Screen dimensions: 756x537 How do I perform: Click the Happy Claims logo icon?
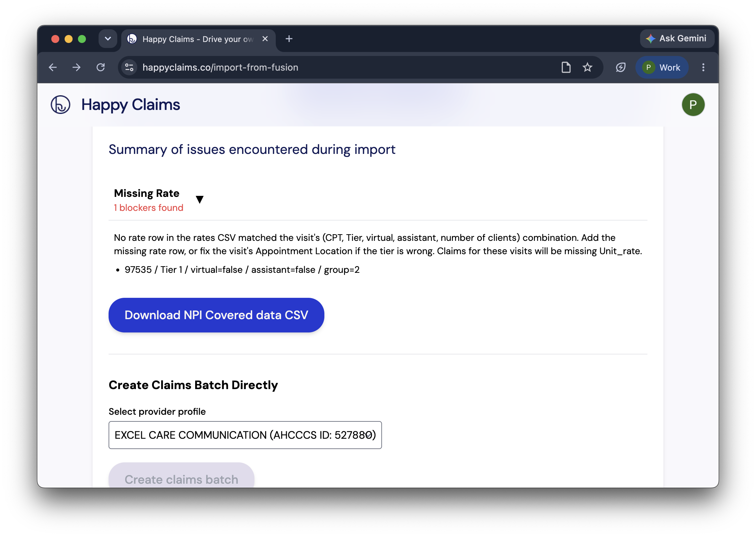click(60, 105)
